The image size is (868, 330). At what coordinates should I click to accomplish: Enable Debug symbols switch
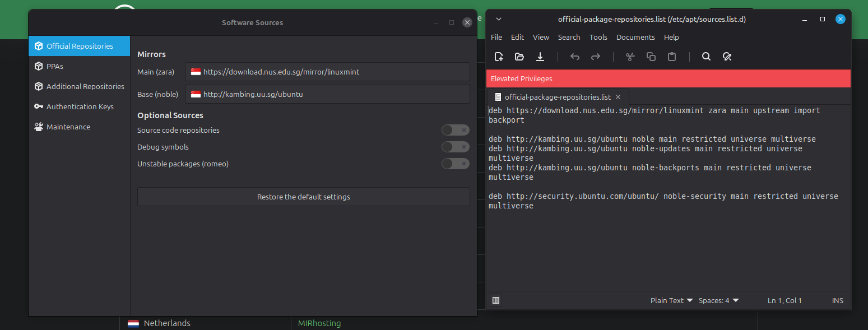(455, 147)
